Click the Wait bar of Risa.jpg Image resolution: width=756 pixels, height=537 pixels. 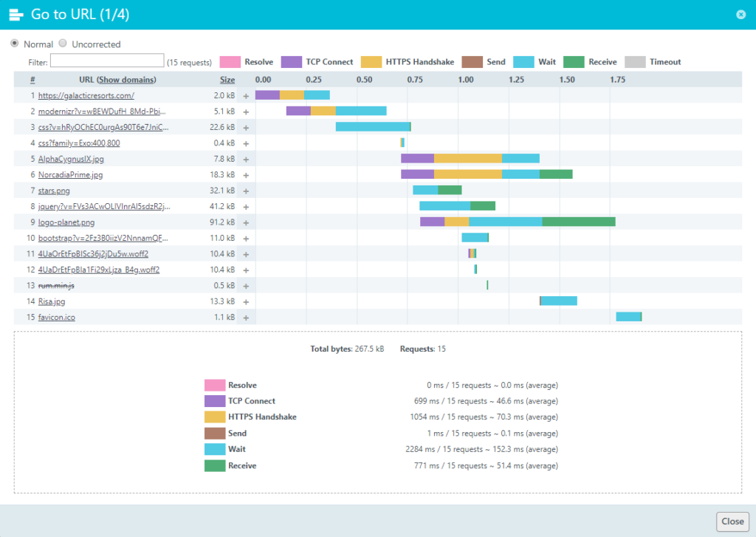click(559, 301)
